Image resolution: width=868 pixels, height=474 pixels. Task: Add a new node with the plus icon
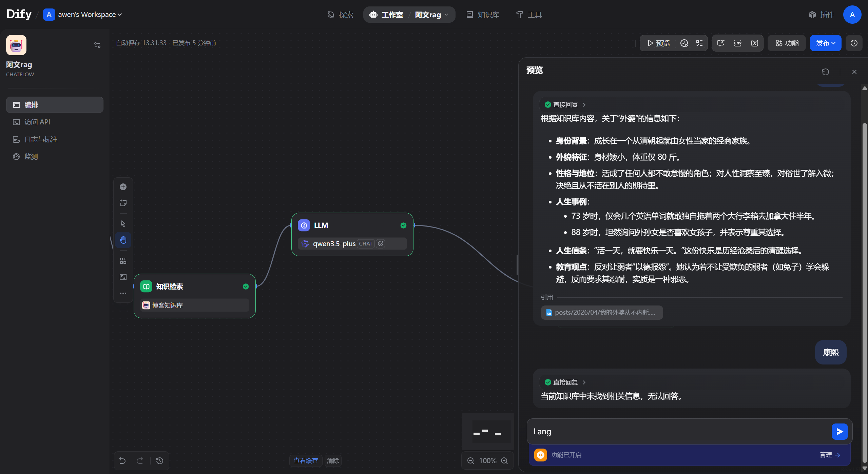click(123, 186)
